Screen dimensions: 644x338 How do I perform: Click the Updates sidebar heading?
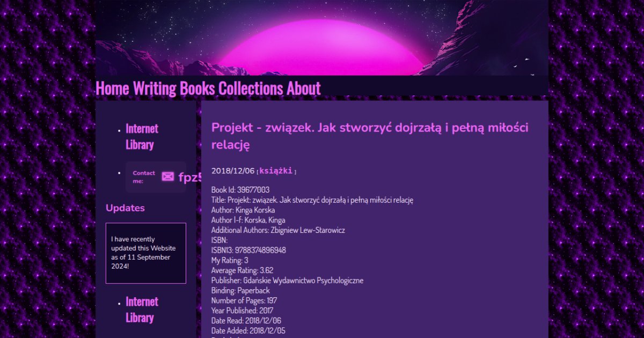coord(125,208)
